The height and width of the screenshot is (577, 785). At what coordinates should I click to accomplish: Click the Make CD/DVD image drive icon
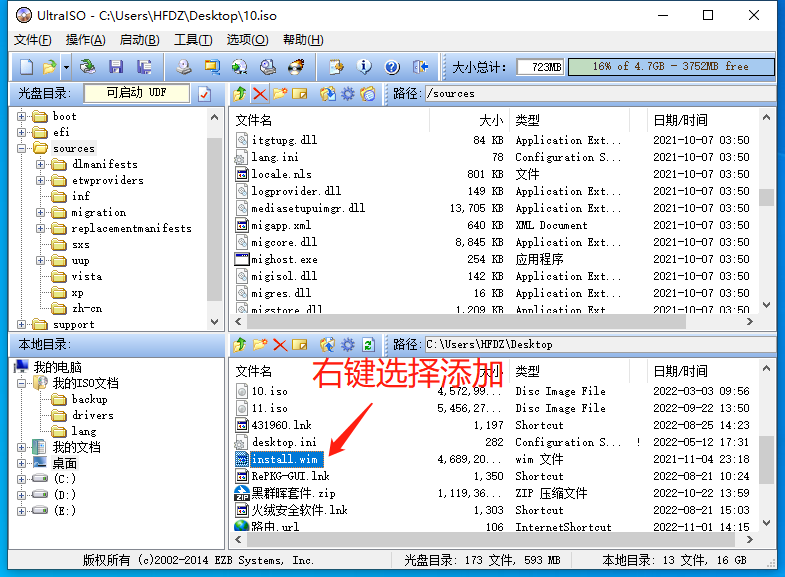pyautogui.click(x=184, y=67)
